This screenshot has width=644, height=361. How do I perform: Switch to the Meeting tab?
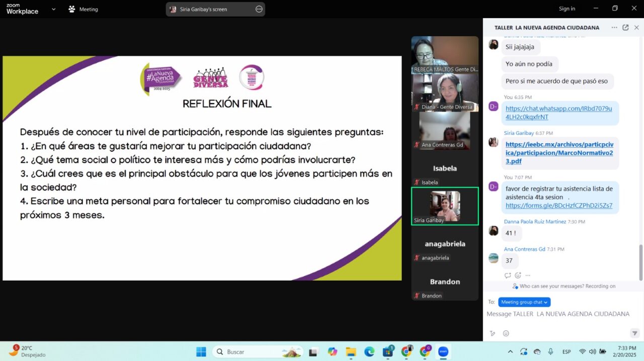[83, 9]
